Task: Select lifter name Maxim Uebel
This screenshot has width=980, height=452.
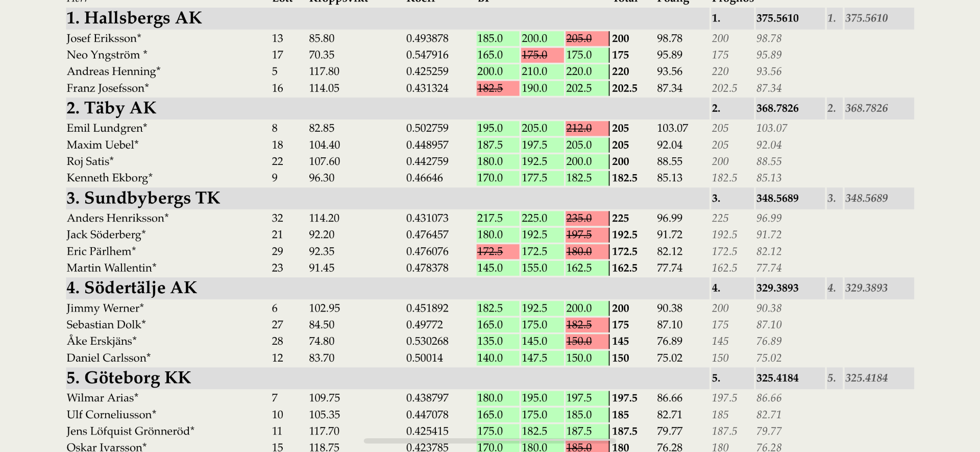Action: tap(103, 145)
